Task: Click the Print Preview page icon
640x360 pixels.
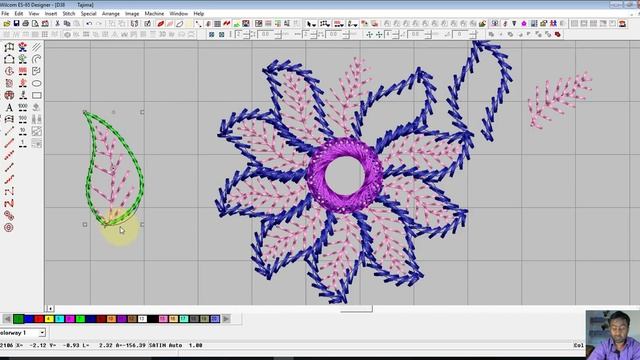Action: click(x=35, y=24)
